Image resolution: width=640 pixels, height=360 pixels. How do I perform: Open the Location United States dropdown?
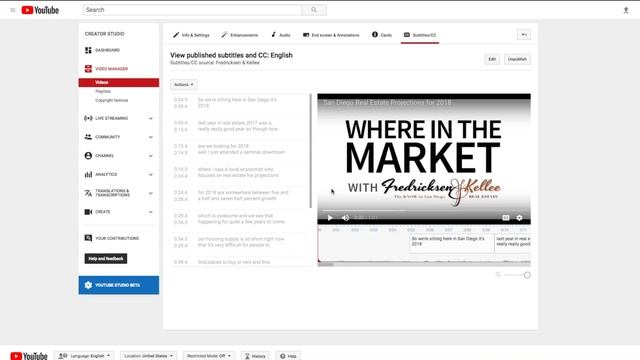(x=148, y=356)
